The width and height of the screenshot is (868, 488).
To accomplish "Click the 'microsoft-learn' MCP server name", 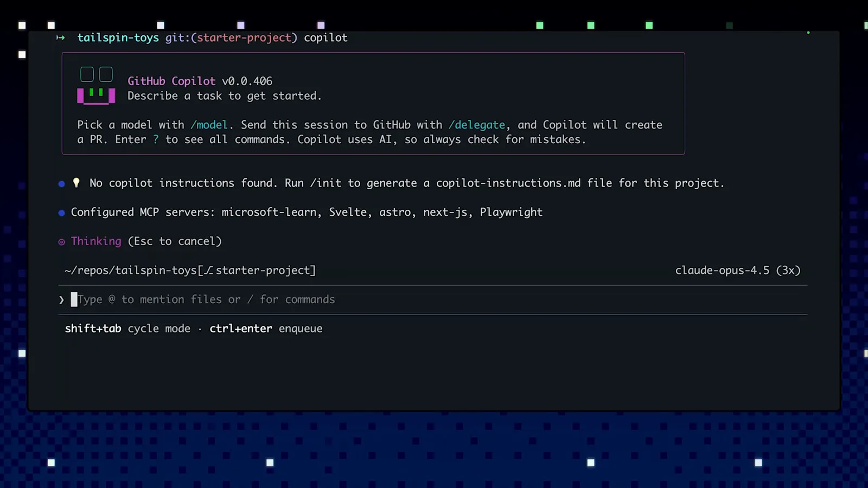I will [x=269, y=212].
